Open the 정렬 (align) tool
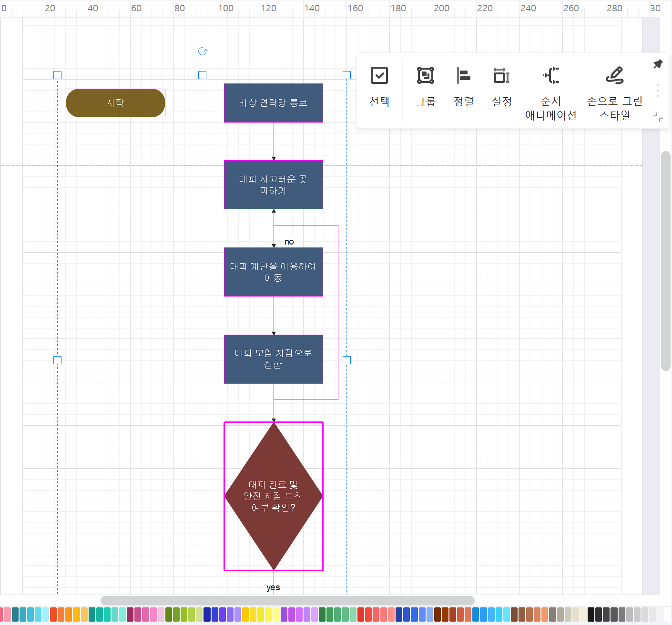 click(464, 75)
